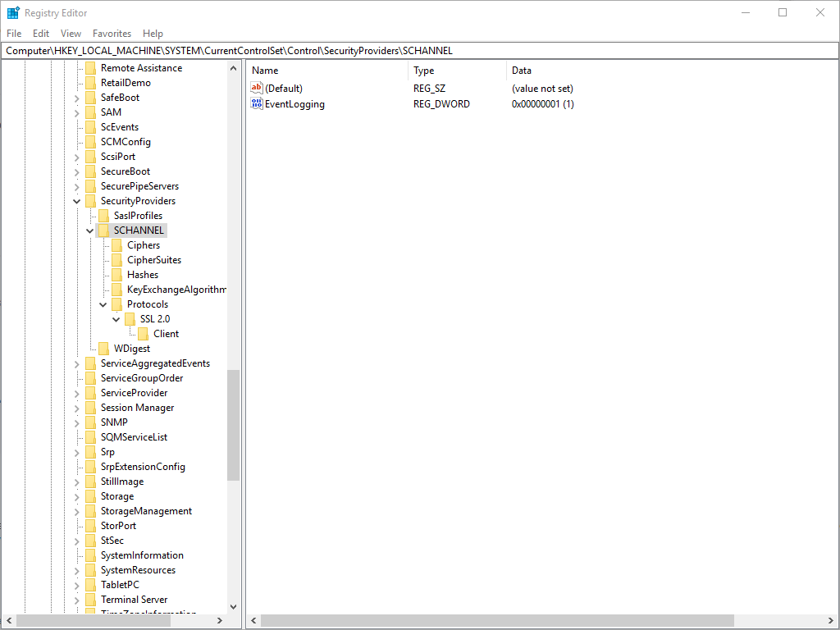Click the SaslProfiles folder icon
Screen dimensions: 840x630
(103, 216)
